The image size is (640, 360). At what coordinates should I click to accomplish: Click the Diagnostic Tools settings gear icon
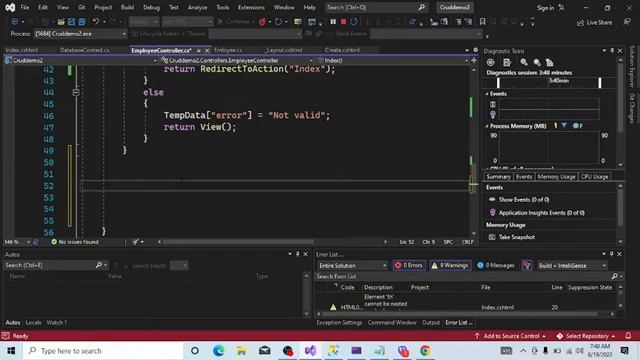click(491, 62)
